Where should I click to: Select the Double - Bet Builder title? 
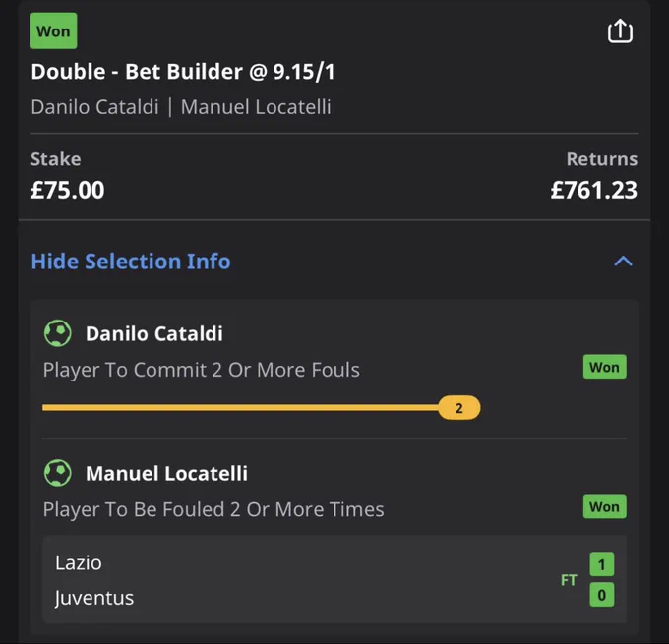183,71
